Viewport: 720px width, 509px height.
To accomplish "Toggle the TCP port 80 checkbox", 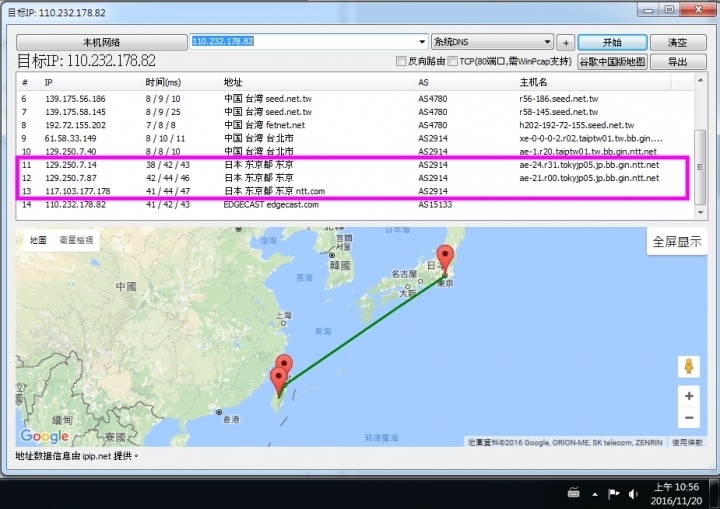I will pyautogui.click(x=453, y=62).
